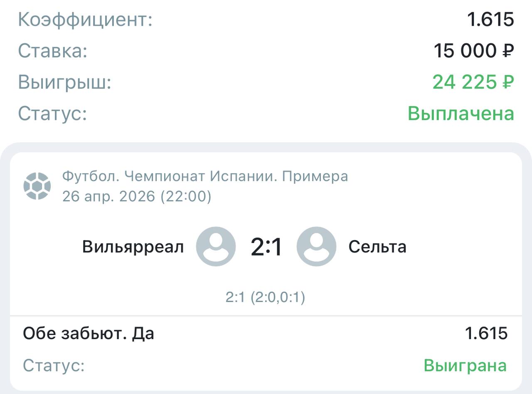
Task: Open the Вильярреал team name
Action: point(133,247)
